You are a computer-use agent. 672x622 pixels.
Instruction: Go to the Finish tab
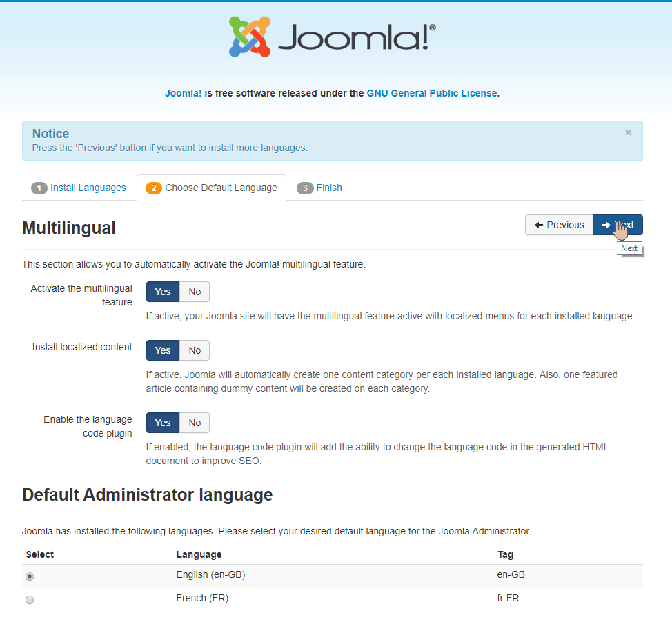[x=319, y=188]
